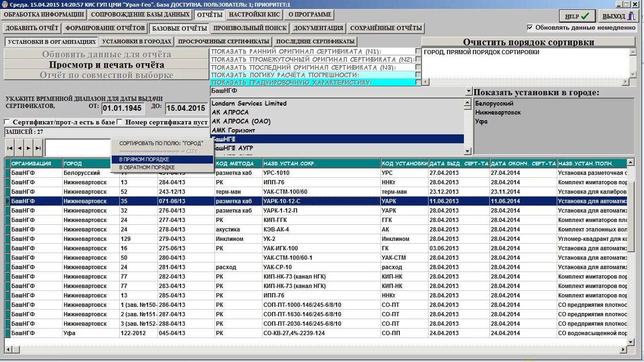Screen dimensions: 644x362
Task: Toggle 'Обновлять данные немедленно' checkbox
Action: 530,27
